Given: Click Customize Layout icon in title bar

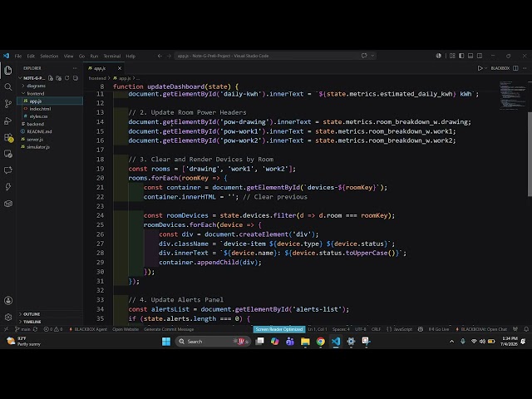Looking at the screenshot, I should pos(452,56).
